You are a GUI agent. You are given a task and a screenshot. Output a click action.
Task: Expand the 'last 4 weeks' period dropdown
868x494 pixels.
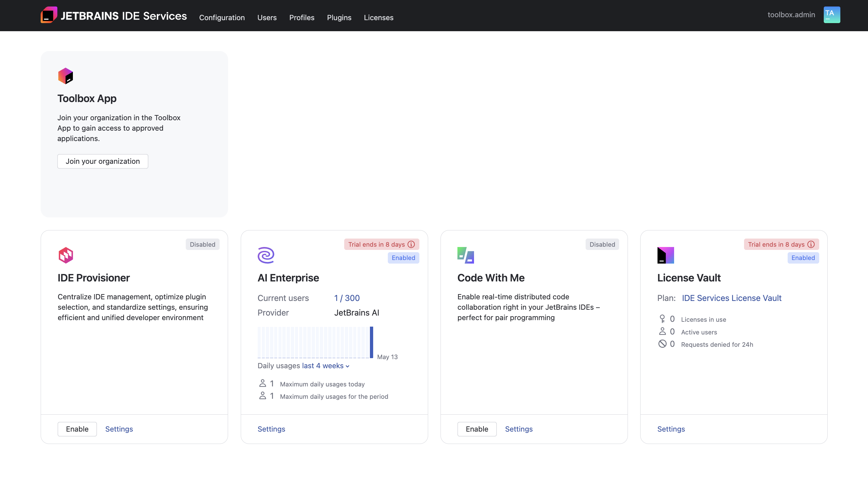[x=326, y=366]
